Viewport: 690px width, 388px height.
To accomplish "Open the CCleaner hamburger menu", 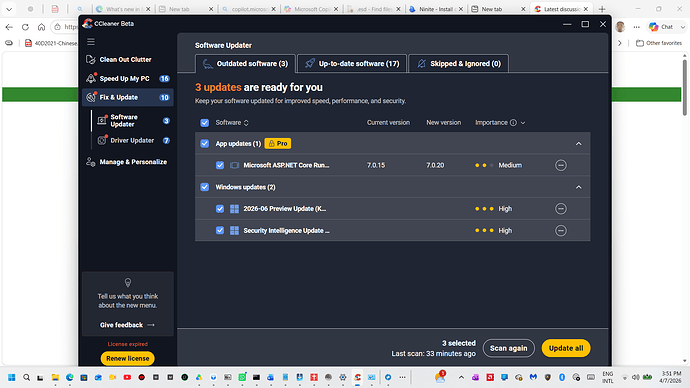I will tap(91, 42).
